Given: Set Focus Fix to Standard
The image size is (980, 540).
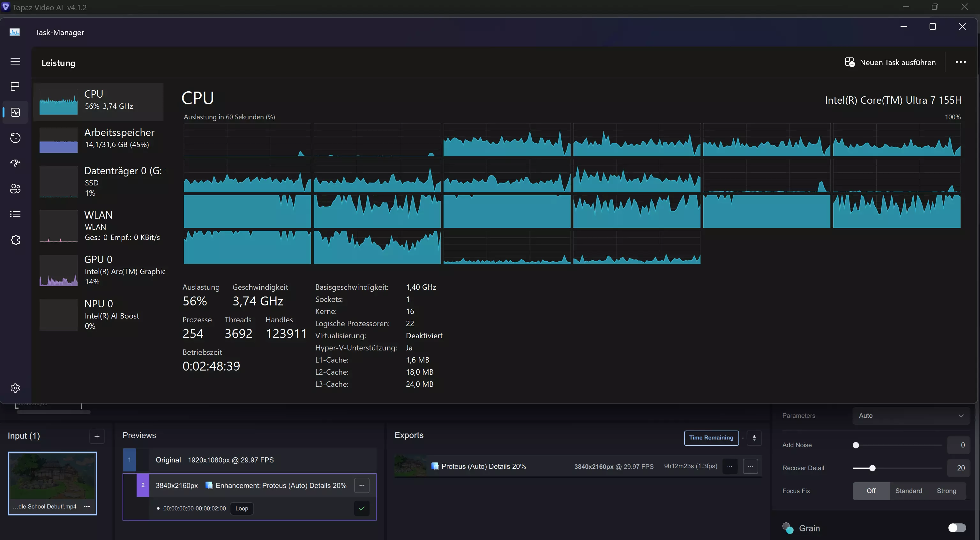Looking at the screenshot, I should (909, 491).
